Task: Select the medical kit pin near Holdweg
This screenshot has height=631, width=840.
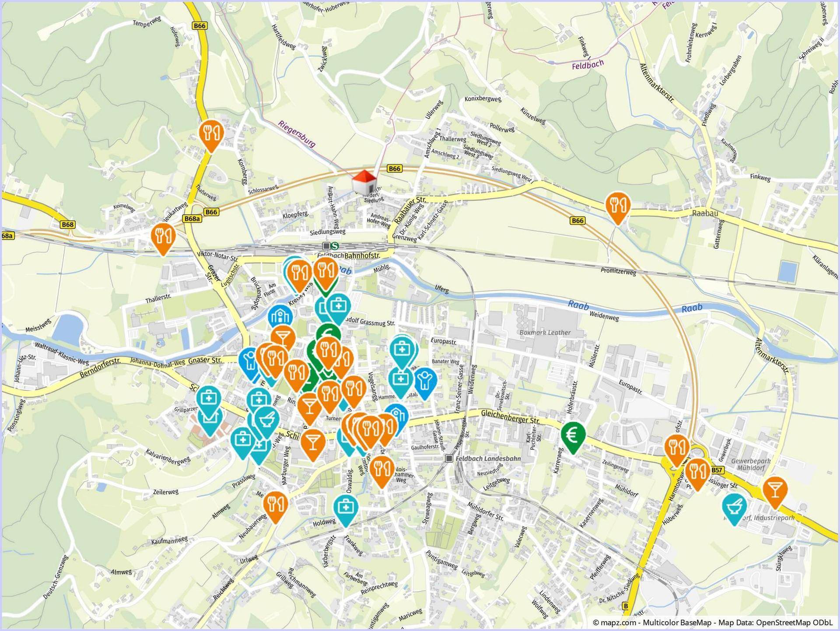Action: [x=346, y=508]
